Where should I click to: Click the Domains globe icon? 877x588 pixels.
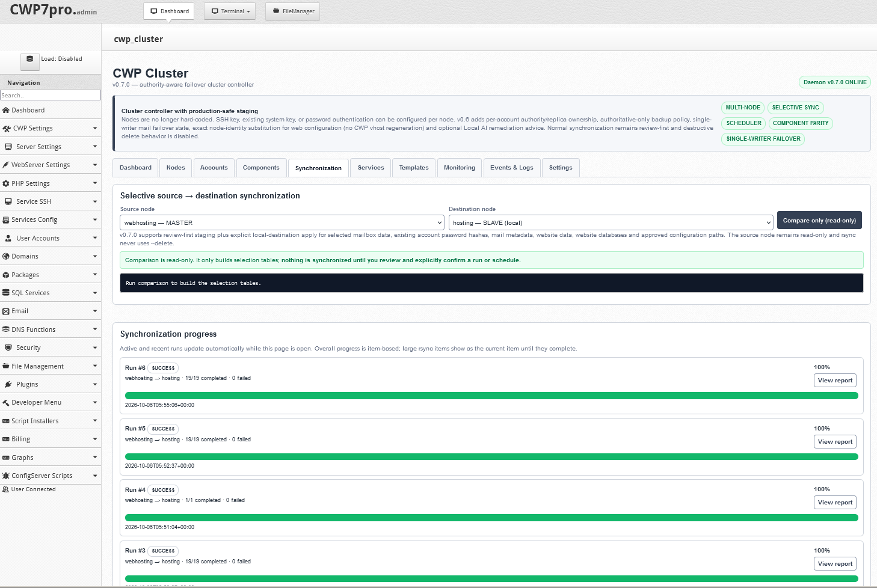(6, 256)
